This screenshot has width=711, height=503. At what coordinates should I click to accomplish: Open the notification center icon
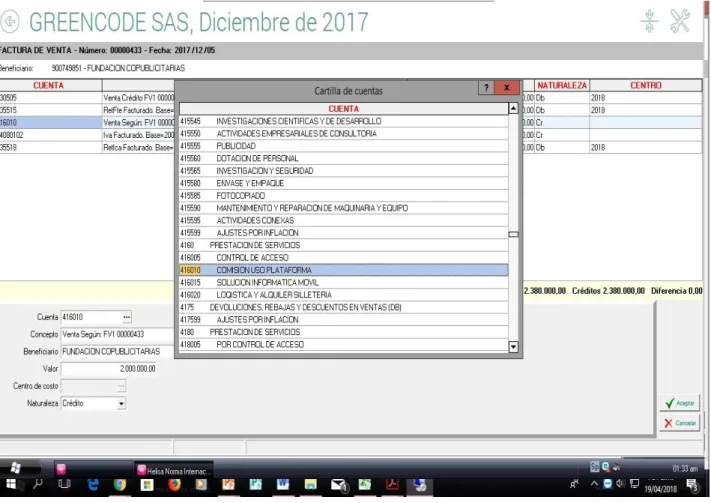click(x=692, y=485)
